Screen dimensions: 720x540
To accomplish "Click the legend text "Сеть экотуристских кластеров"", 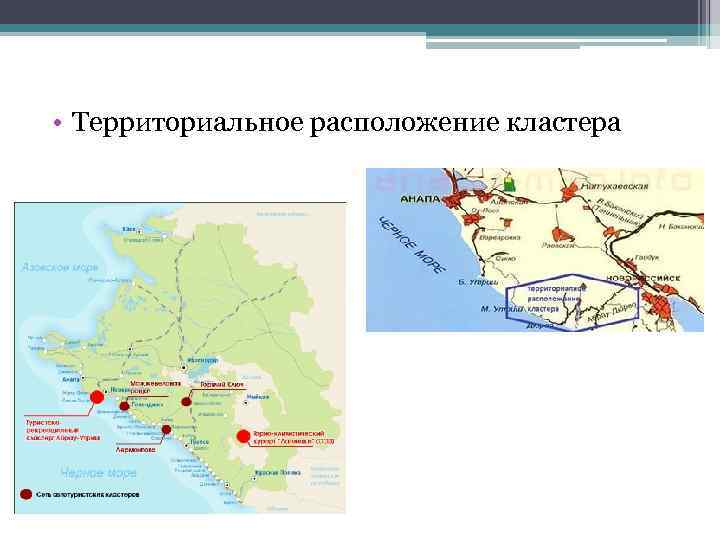I will pyautogui.click(x=87, y=495).
